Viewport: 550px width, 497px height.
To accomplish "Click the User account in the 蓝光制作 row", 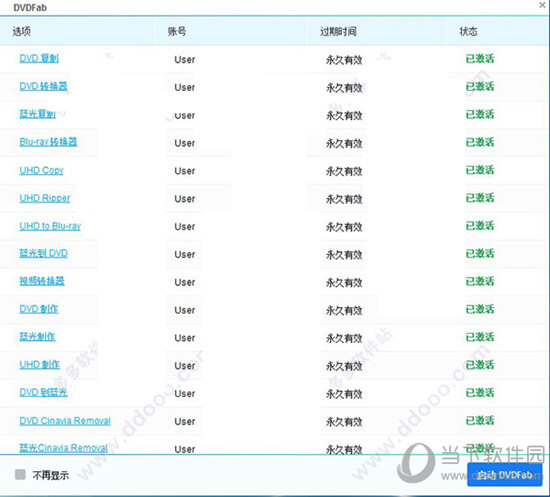I will [x=185, y=338].
